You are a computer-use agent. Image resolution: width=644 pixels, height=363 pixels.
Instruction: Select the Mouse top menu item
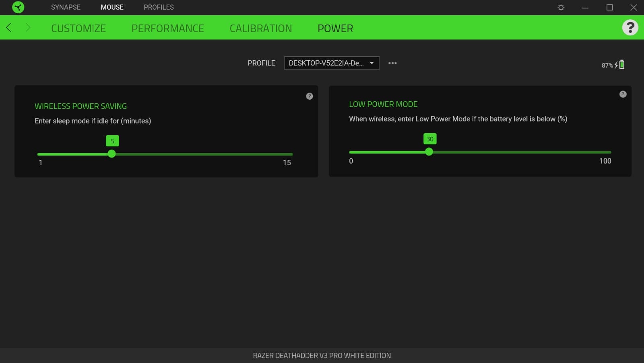point(112,7)
